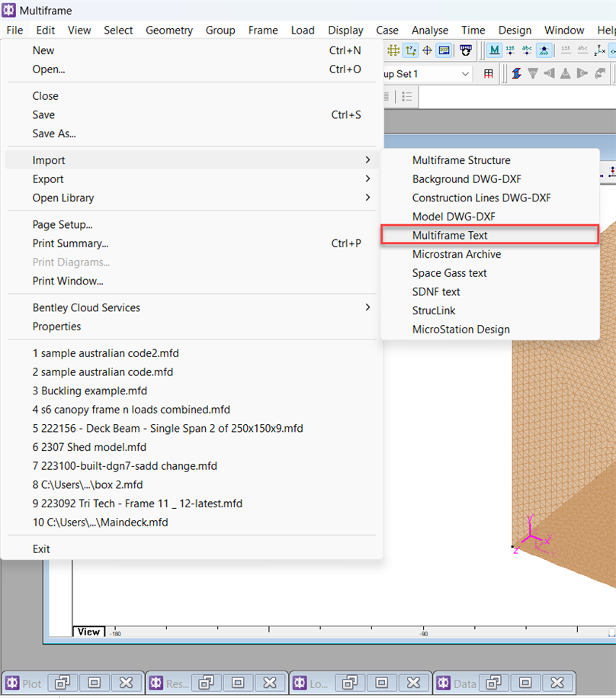Restore the Data window from the bottom bar
Viewport: 616px width, 698px height.
click(525, 683)
